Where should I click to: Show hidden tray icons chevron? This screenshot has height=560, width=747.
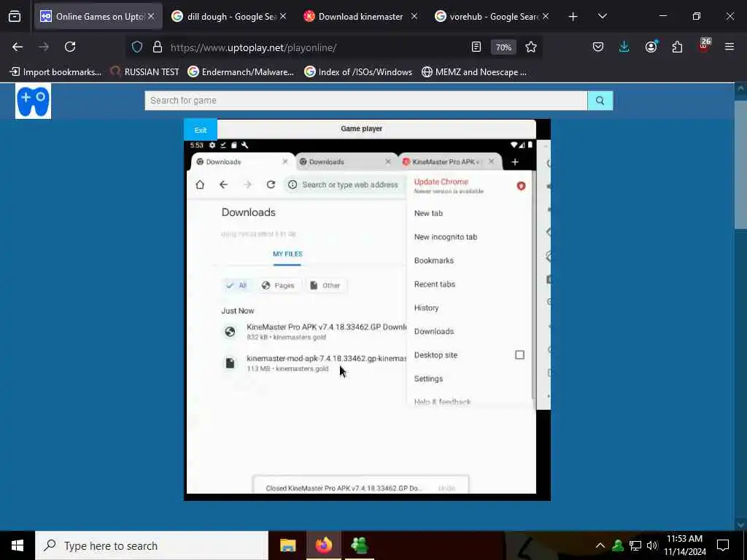tap(600, 545)
